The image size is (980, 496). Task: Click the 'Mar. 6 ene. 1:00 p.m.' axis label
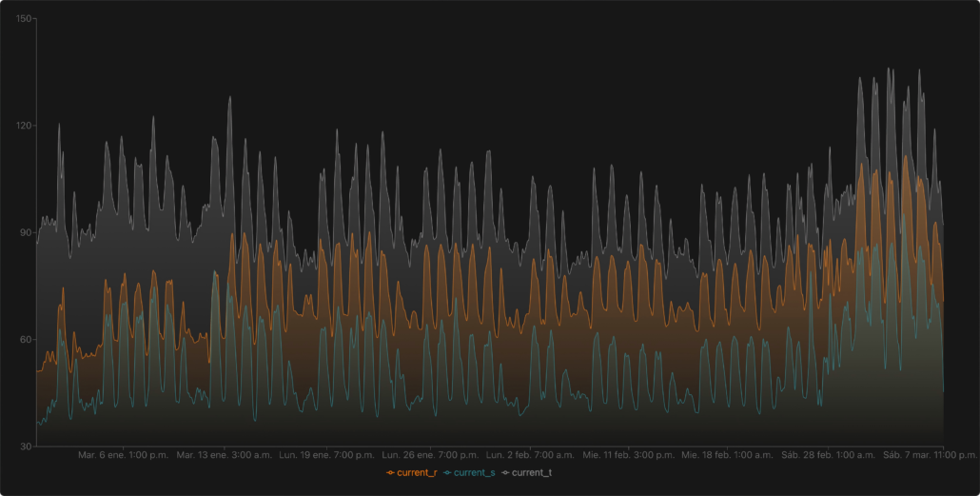[x=123, y=455]
